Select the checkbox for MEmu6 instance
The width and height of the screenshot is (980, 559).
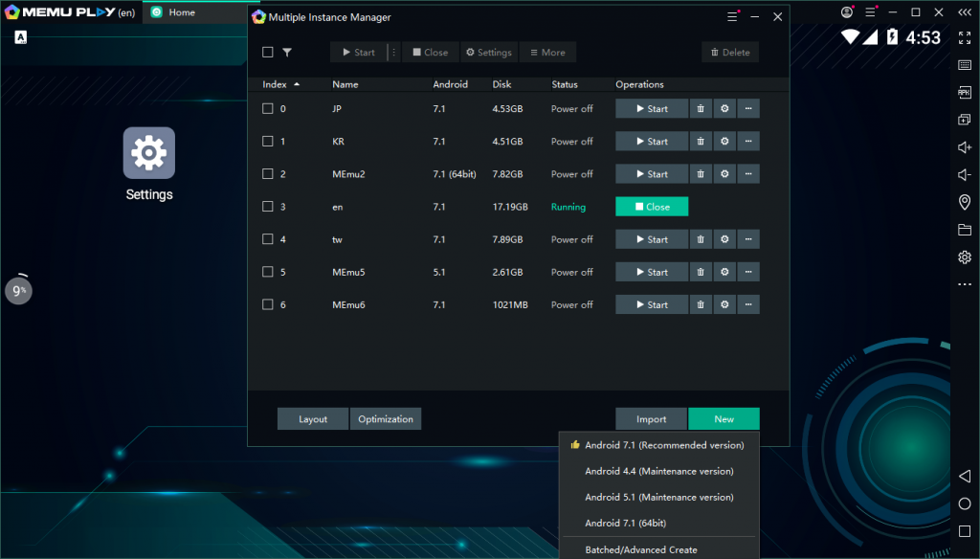tap(268, 304)
